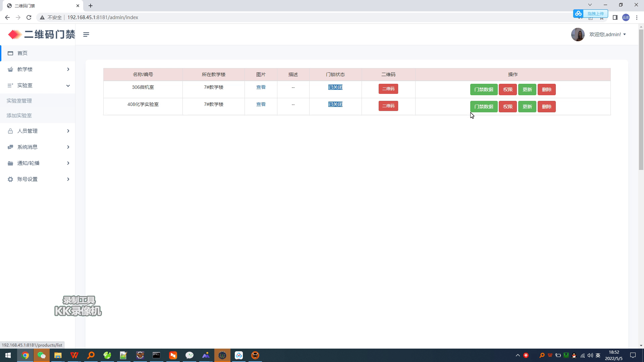Click the browser back arrow
644x362 pixels.
tap(7, 17)
